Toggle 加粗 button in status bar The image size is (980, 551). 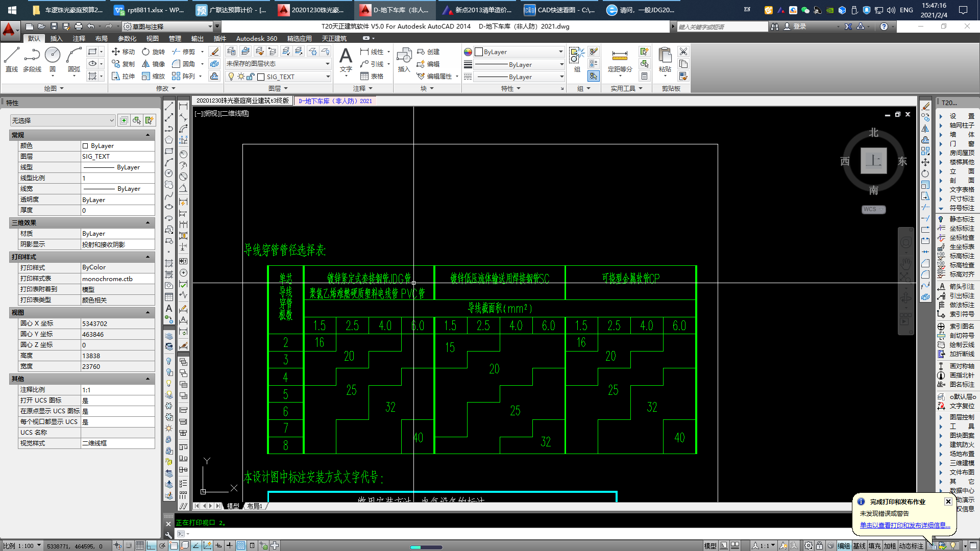(890, 545)
